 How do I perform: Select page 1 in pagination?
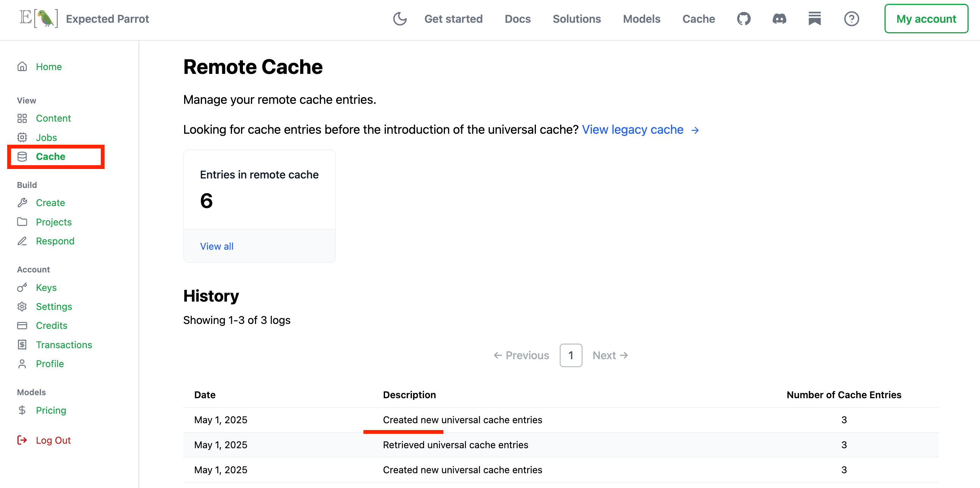pyautogui.click(x=570, y=355)
